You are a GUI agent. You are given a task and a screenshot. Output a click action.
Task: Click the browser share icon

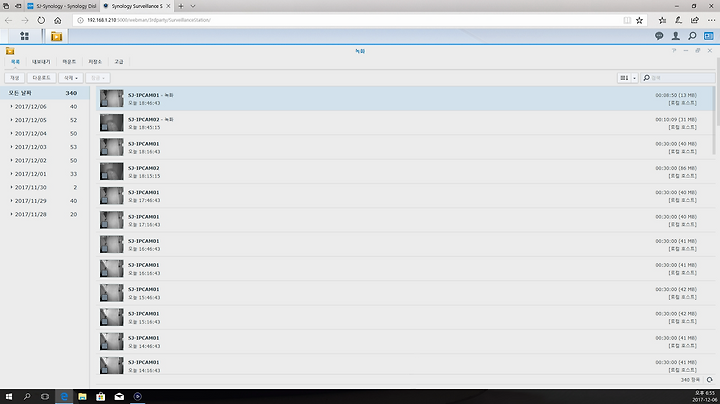(x=695, y=20)
